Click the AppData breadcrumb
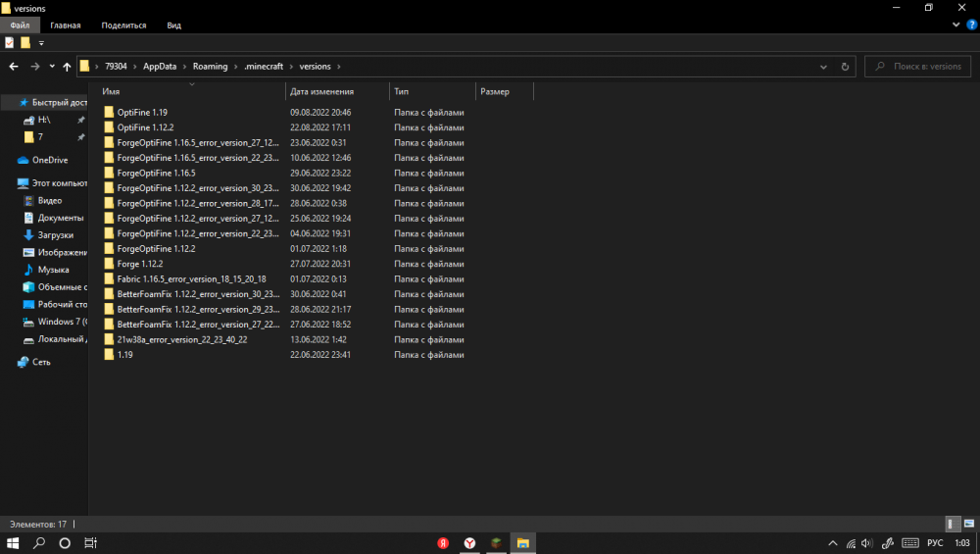The width and height of the screenshot is (980, 554). point(160,67)
